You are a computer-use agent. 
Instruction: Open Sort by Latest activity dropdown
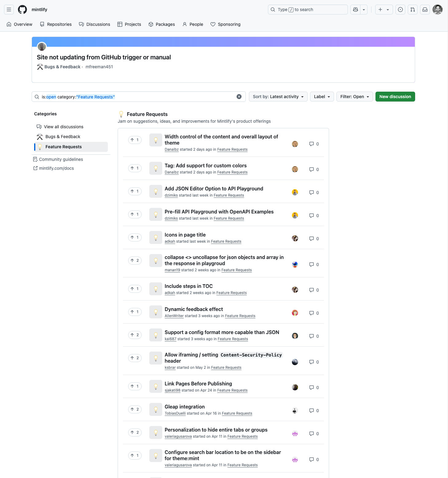(x=278, y=97)
